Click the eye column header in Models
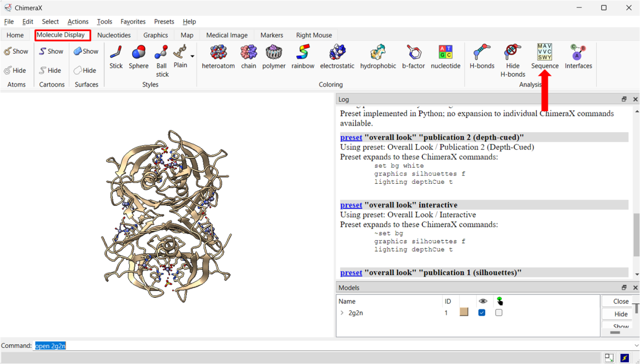The width and height of the screenshot is (640, 364). tap(482, 301)
